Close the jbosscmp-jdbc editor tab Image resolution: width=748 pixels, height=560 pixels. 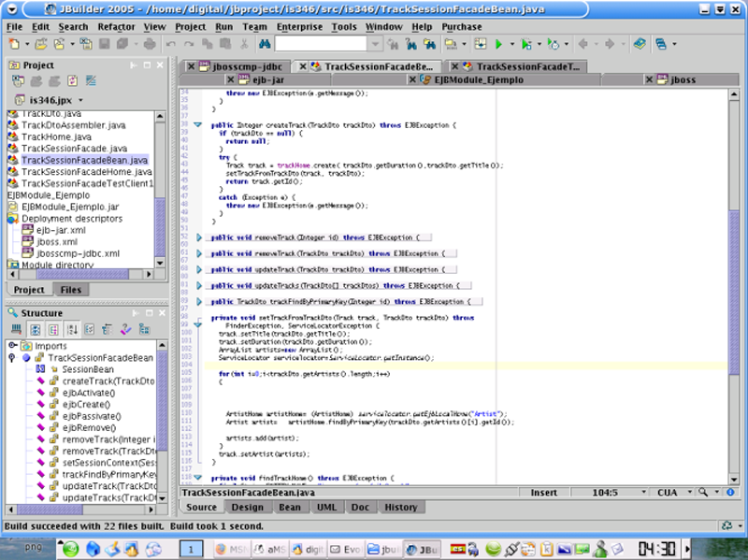191,66
